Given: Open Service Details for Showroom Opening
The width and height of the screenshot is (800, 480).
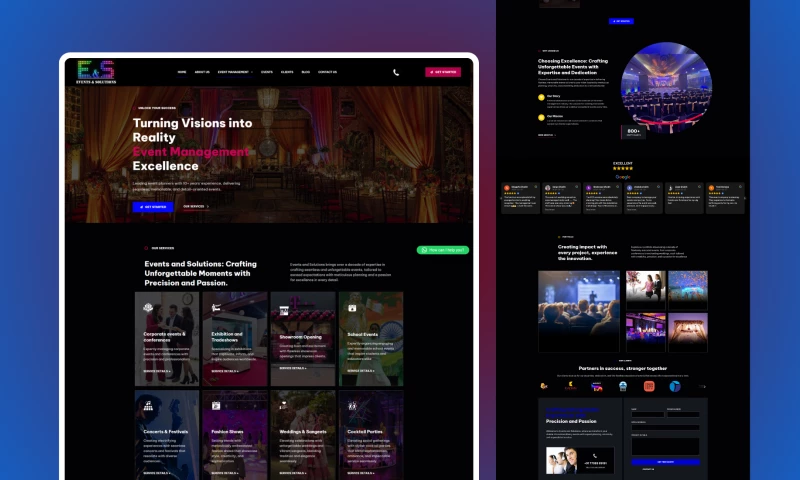Looking at the screenshot, I should click(293, 368).
